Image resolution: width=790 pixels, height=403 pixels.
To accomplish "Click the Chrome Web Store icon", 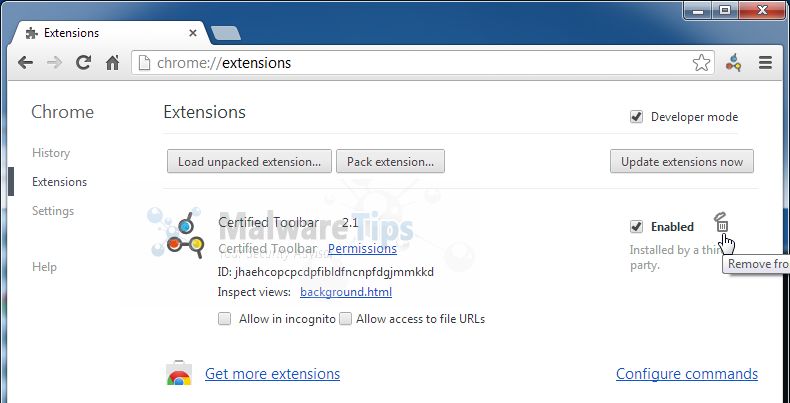I will [179, 375].
